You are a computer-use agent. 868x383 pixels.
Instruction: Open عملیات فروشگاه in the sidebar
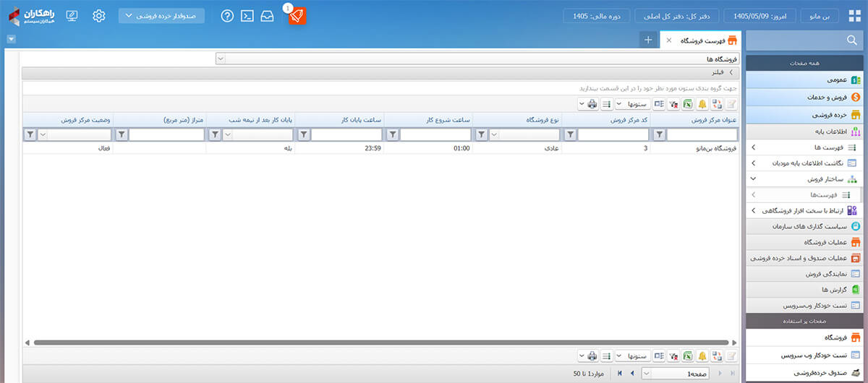(804, 242)
